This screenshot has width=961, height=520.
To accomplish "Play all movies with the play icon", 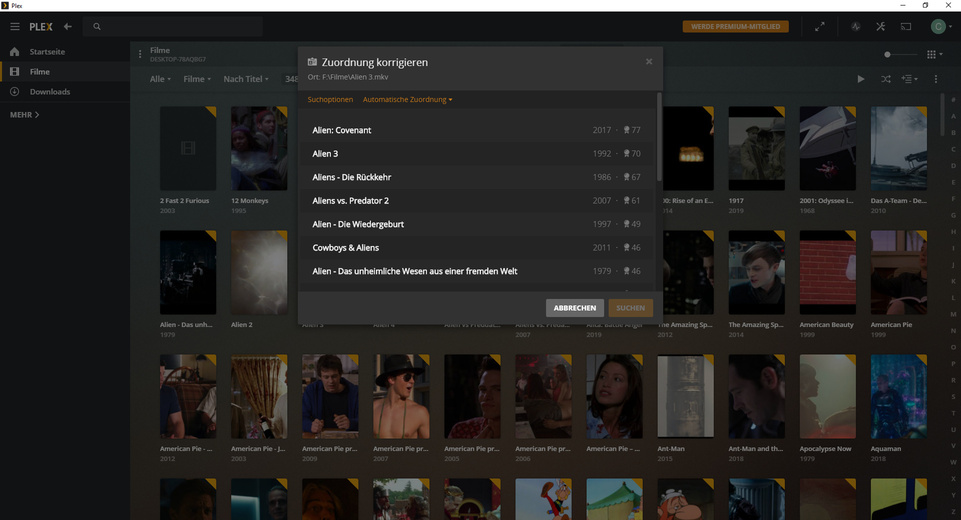I will 861,79.
